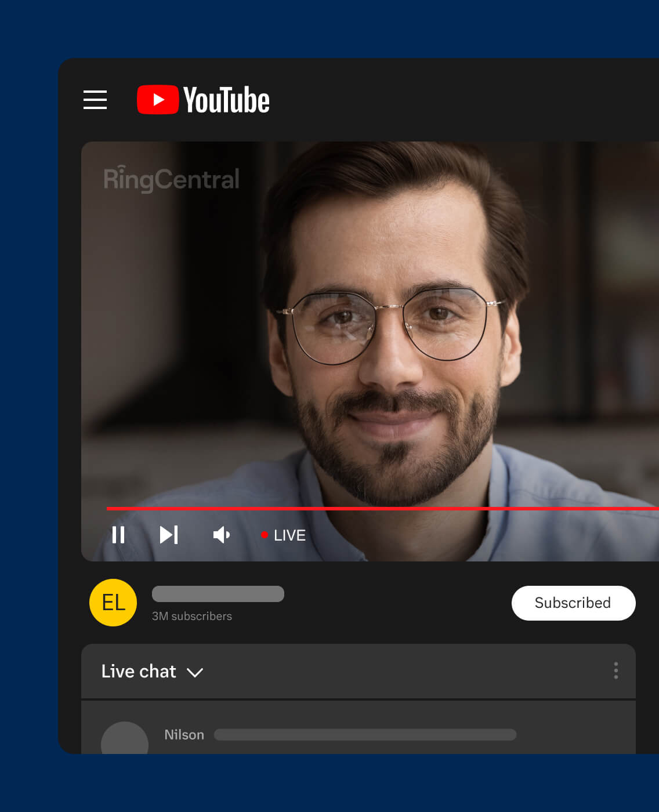Screen dimensions: 659x812
Task: Click the red LIVE indicator dot
Action: coord(265,535)
